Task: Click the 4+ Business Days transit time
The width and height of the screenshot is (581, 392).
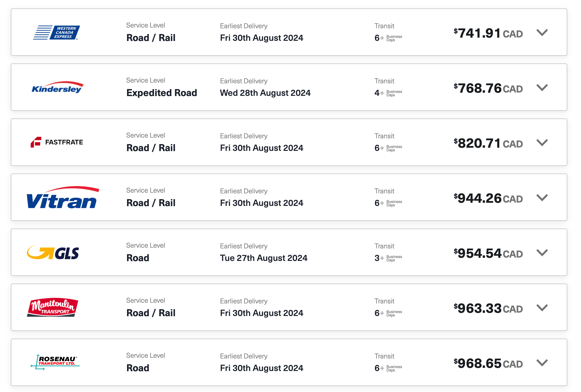Action: coord(388,93)
